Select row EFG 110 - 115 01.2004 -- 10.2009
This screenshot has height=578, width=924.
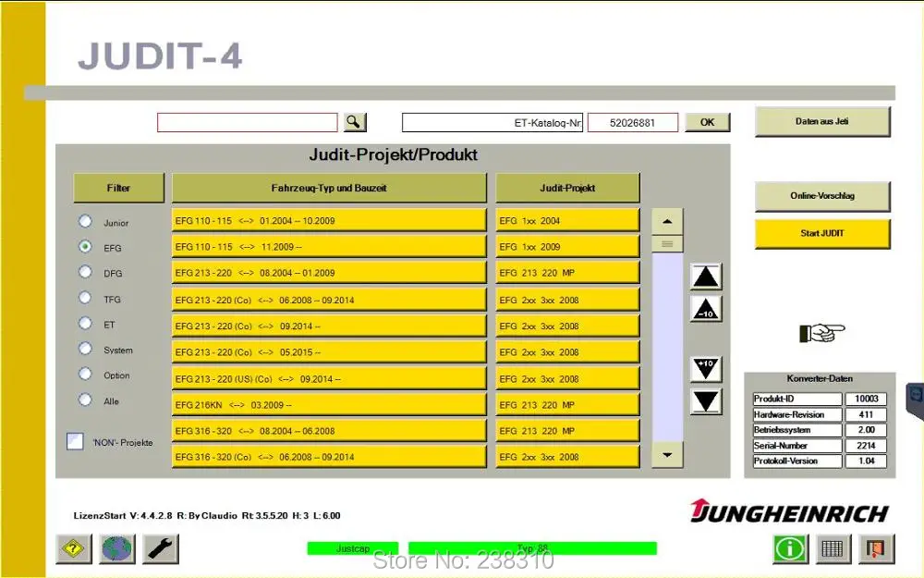(x=329, y=221)
